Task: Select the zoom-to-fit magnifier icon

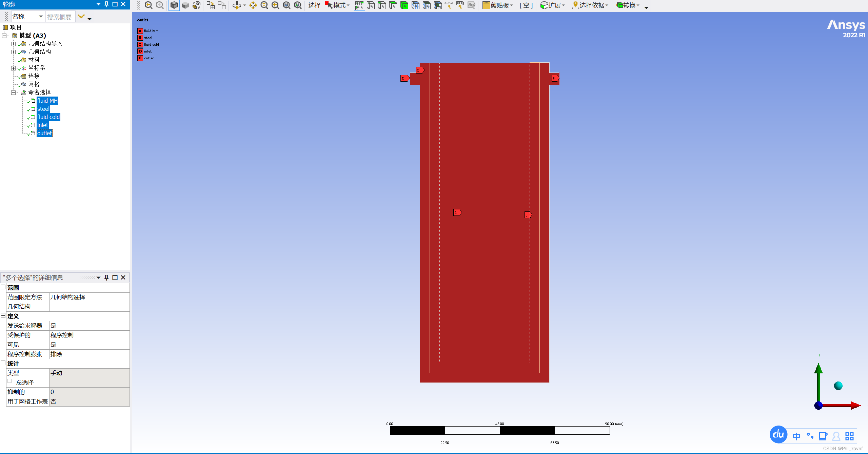Action: pyautogui.click(x=287, y=5)
